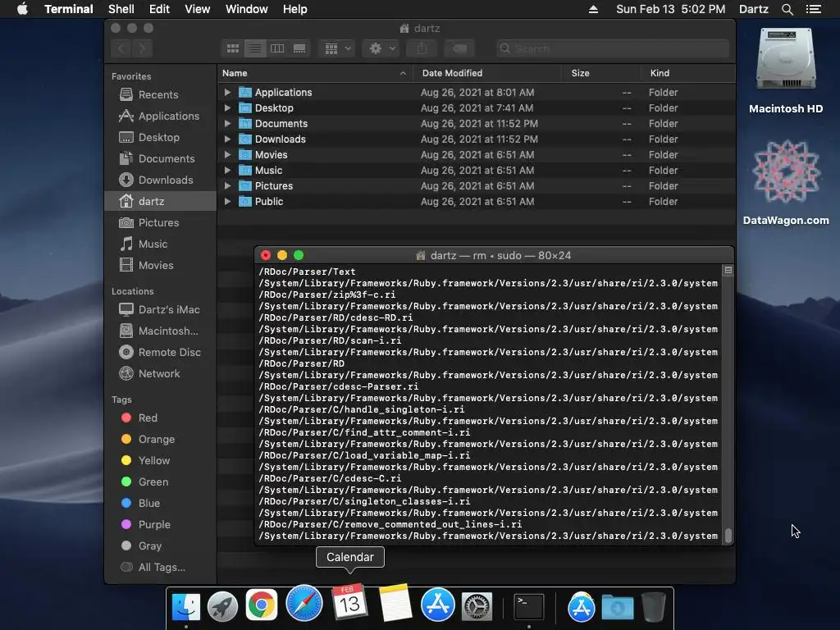Sort list by Size column header
This screenshot has height=630, width=840.
click(x=601, y=73)
